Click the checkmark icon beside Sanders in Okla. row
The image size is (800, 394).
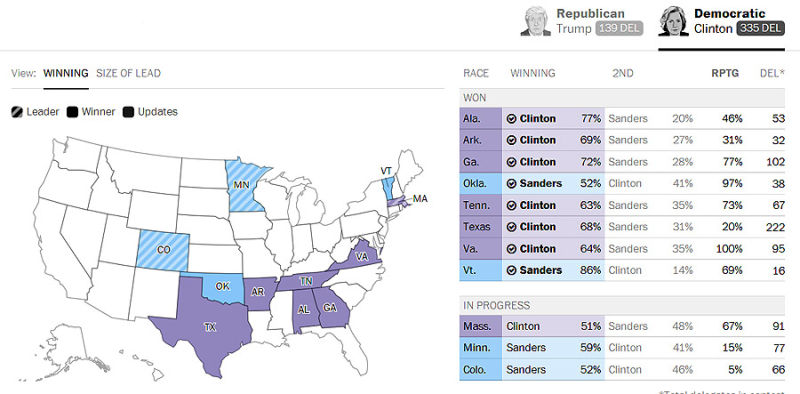[x=512, y=184]
